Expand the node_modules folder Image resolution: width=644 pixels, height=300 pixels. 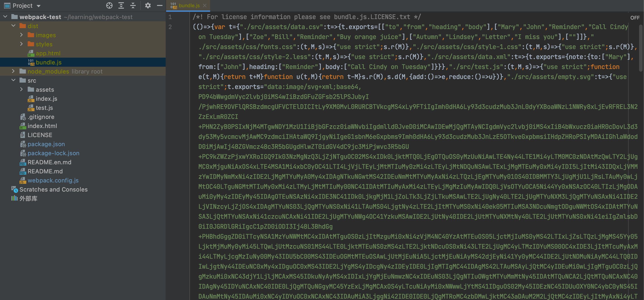point(13,71)
